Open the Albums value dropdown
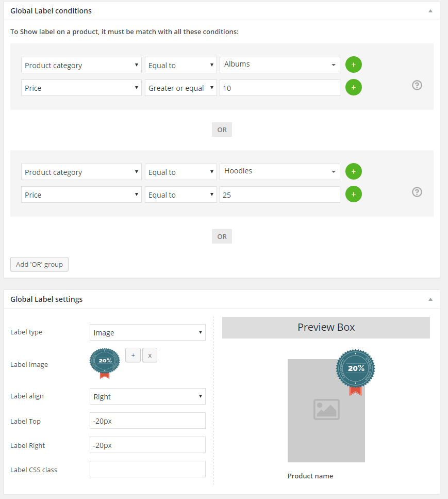This screenshot has width=448, height=499. point(280,65)
